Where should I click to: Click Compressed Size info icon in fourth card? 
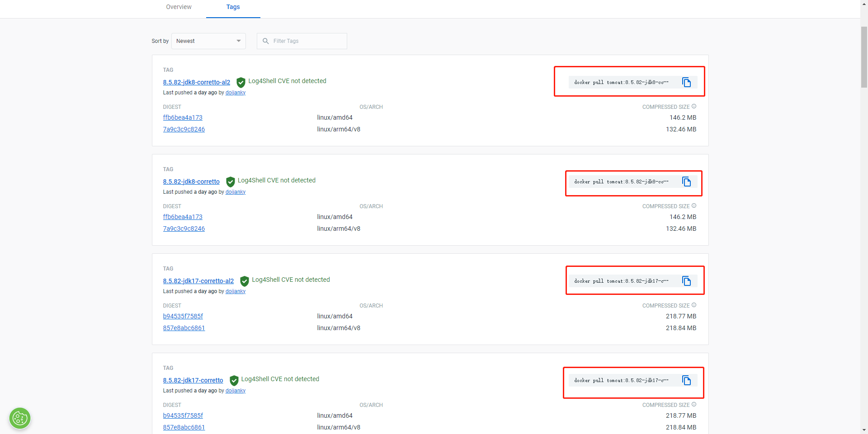(x=694, y=405)
